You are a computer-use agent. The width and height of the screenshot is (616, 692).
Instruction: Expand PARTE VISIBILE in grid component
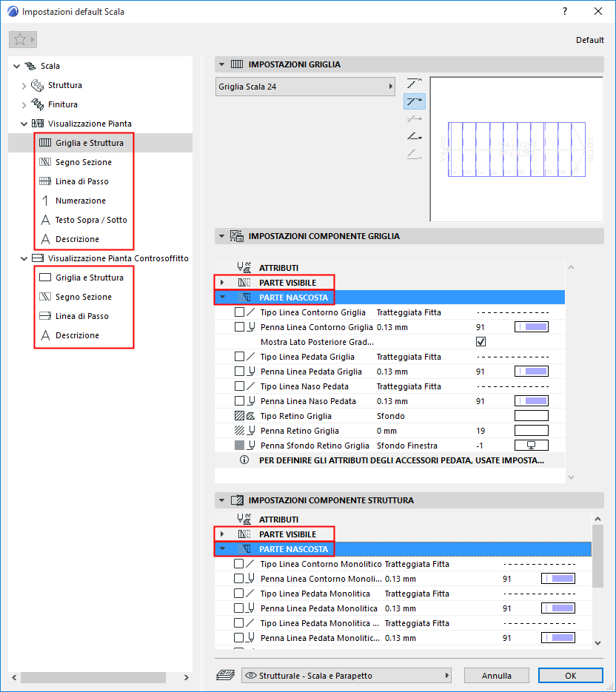pos(222,283)
